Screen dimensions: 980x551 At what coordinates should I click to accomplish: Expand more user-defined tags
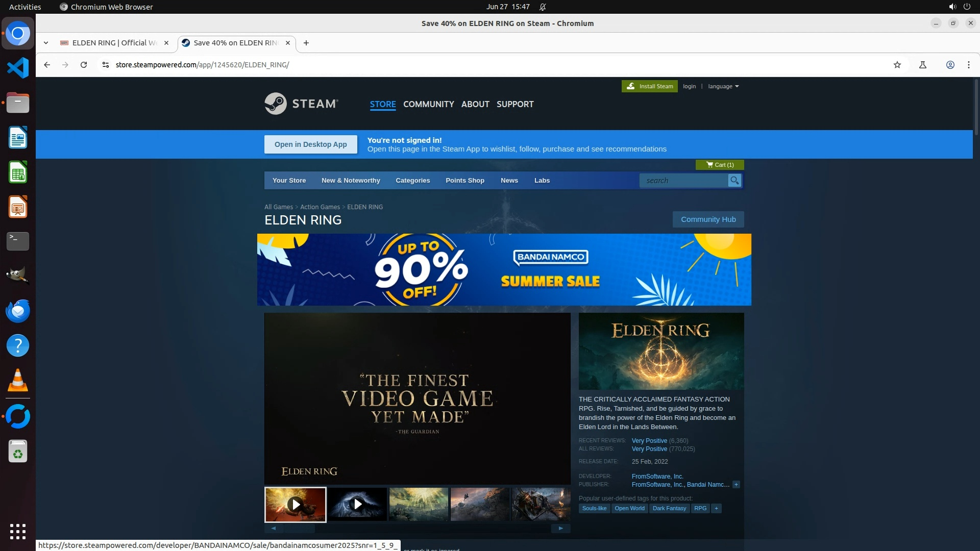(716, 508)
